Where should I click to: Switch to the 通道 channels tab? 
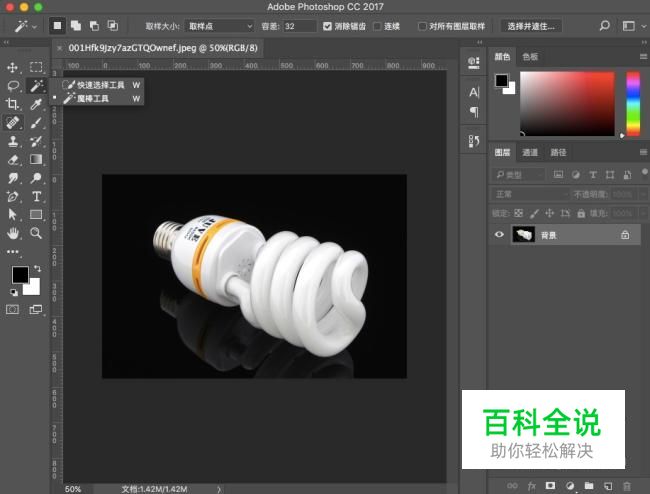(530, 153)
